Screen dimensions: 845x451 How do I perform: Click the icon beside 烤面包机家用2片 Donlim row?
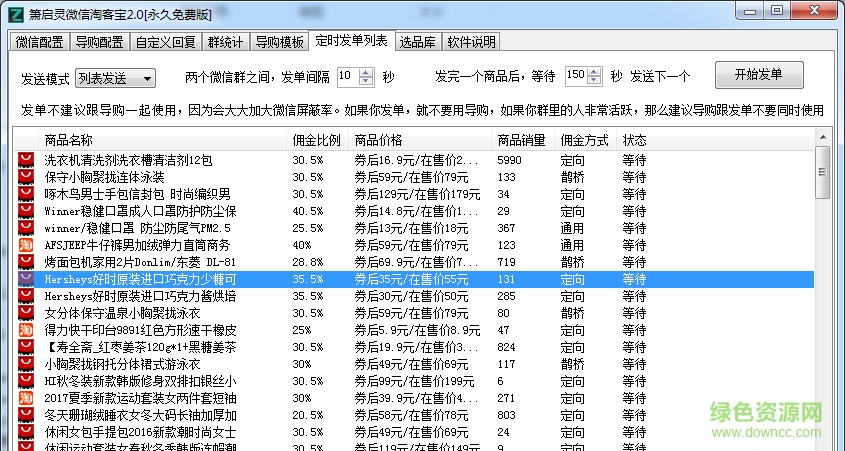tap(27, 262)
